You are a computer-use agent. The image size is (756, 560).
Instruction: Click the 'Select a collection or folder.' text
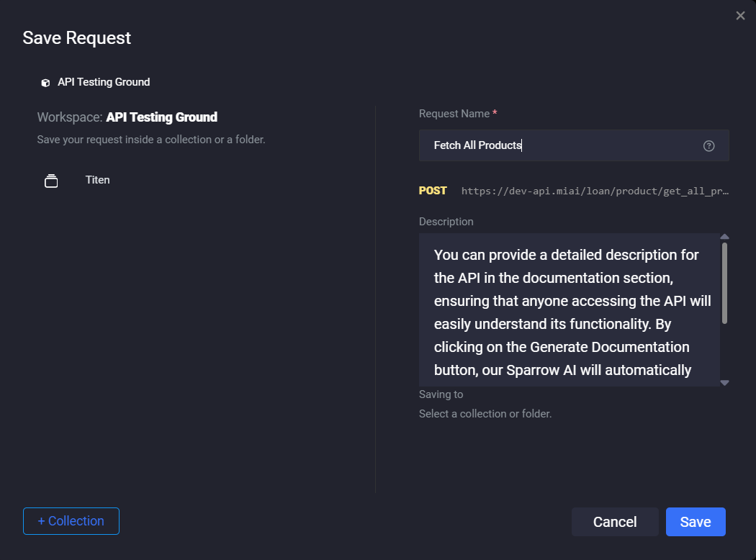point(485,414)
